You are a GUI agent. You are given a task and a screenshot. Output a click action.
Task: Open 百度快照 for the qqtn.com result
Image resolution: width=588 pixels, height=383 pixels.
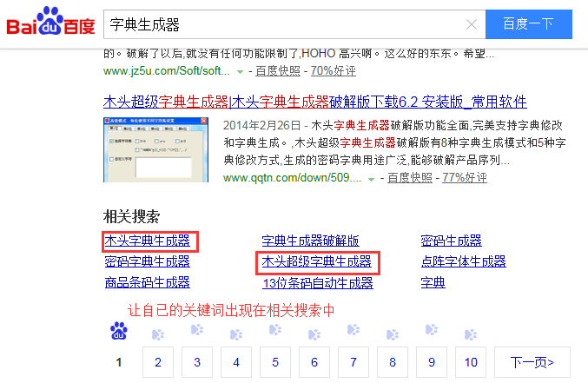(409, 178)
